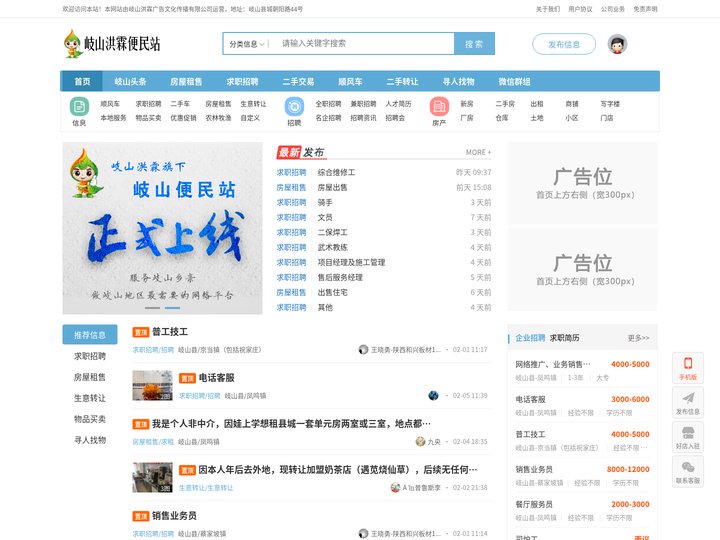Open the 寻人找物 navigation item
This screenshot has width=720, height=540.
click(x=458, y=81)
